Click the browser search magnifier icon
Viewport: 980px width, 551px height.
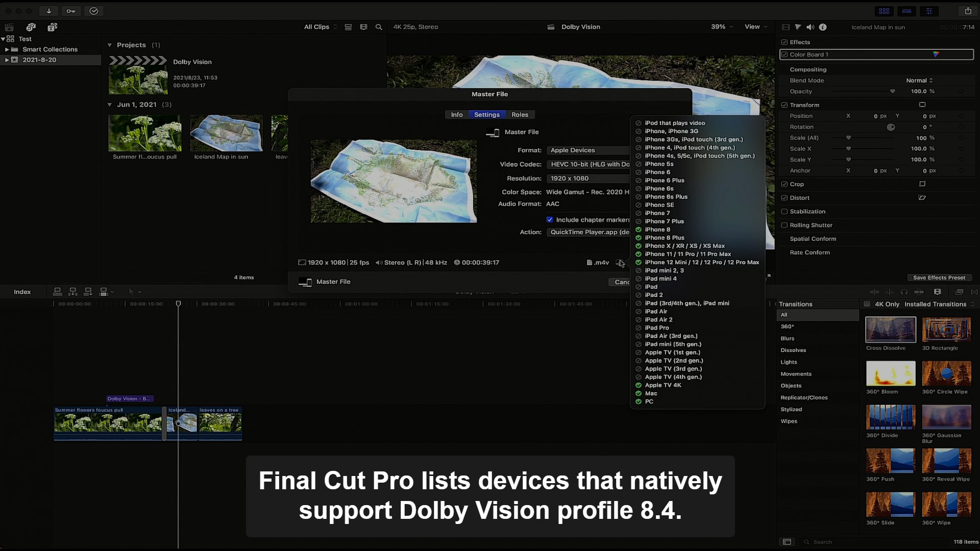click(379, 27)
